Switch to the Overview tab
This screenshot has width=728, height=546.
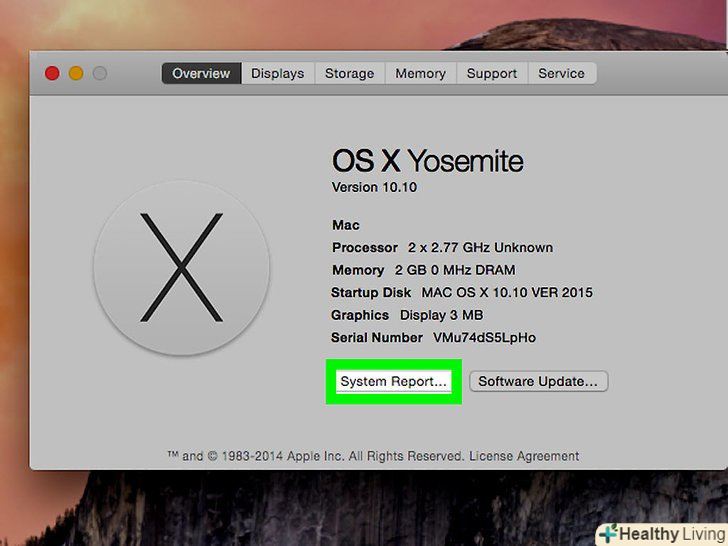[201, 73]
